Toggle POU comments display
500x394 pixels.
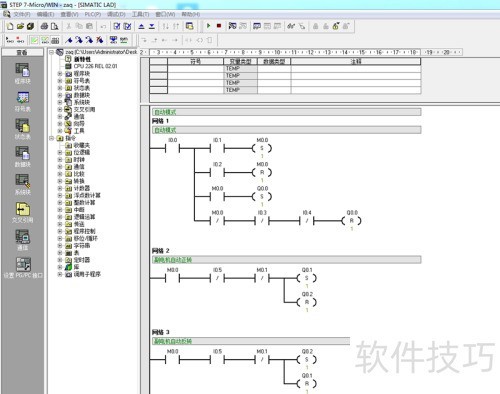pos(34,40)
